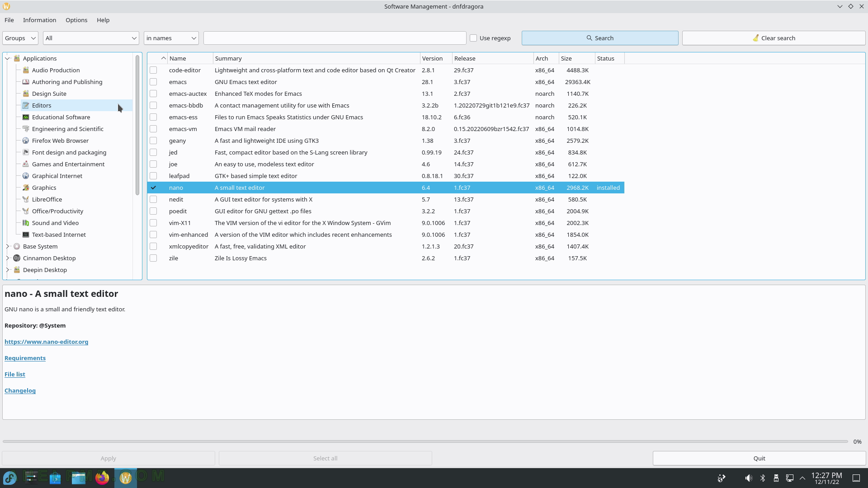Click the Font design and packaging icon
This screenshot has width=868, height=488.
tap(26, 152)
